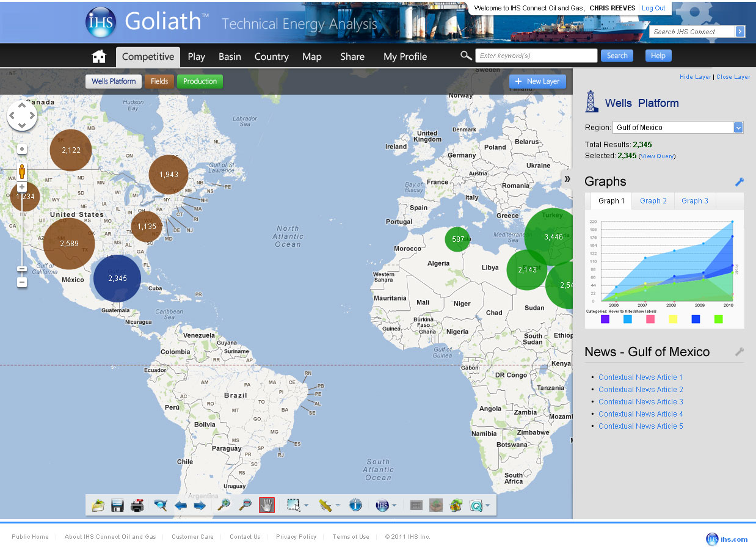This screenshot has height=554, width=756.
Task: Click the Log Out link
Action: [x=653, y=8]
